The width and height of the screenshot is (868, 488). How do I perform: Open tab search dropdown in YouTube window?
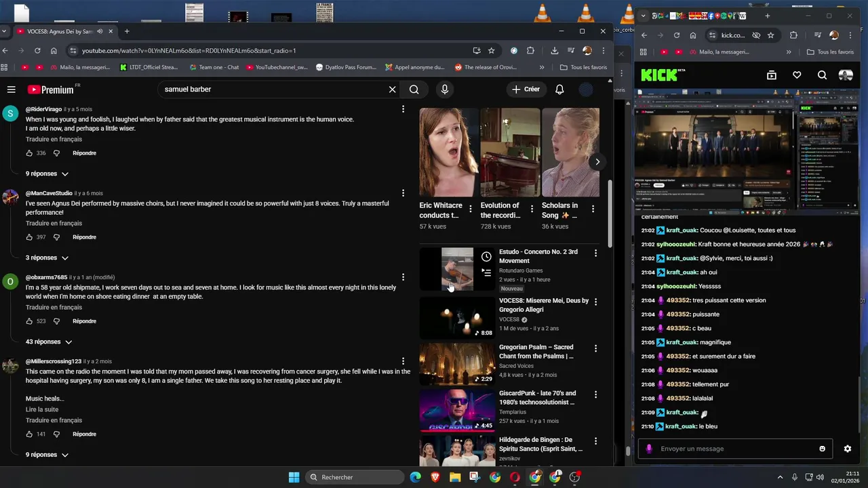point(4,31)
